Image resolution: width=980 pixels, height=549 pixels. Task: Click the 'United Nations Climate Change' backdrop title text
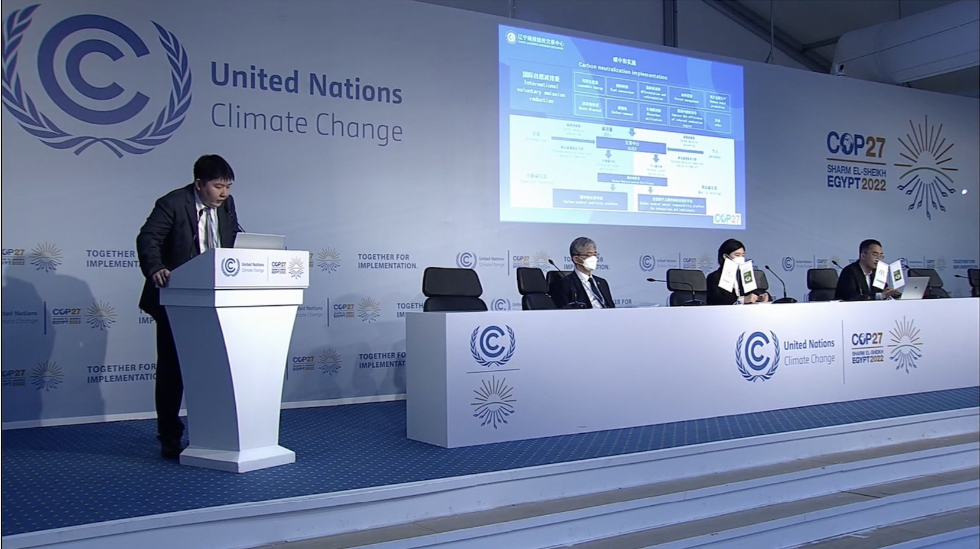(x=306, y=104)
